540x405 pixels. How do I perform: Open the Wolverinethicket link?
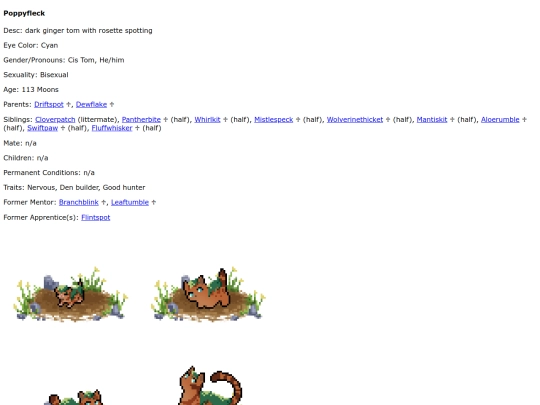tap(355, 120)
